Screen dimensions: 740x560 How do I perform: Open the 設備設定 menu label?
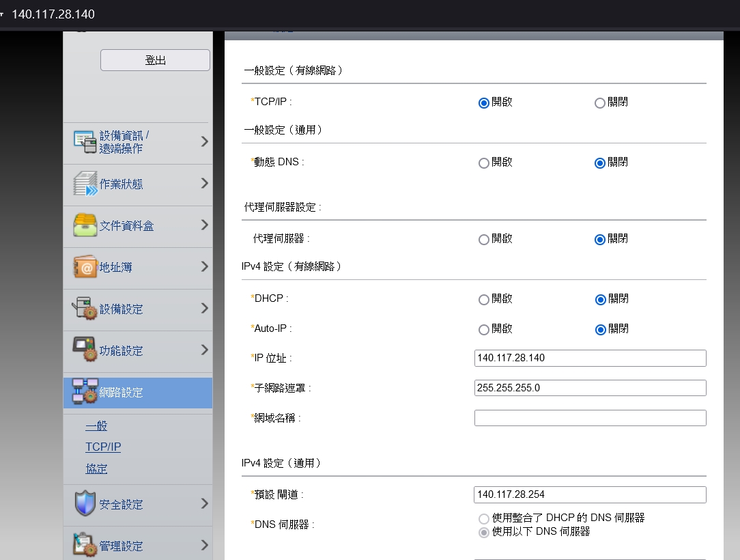click(x=121, y=309)
